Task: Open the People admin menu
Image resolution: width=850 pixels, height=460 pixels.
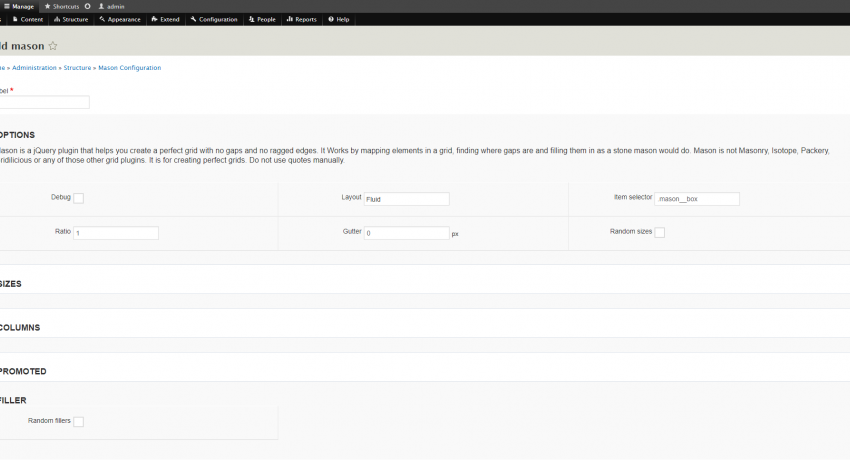Action: [262, 20]
